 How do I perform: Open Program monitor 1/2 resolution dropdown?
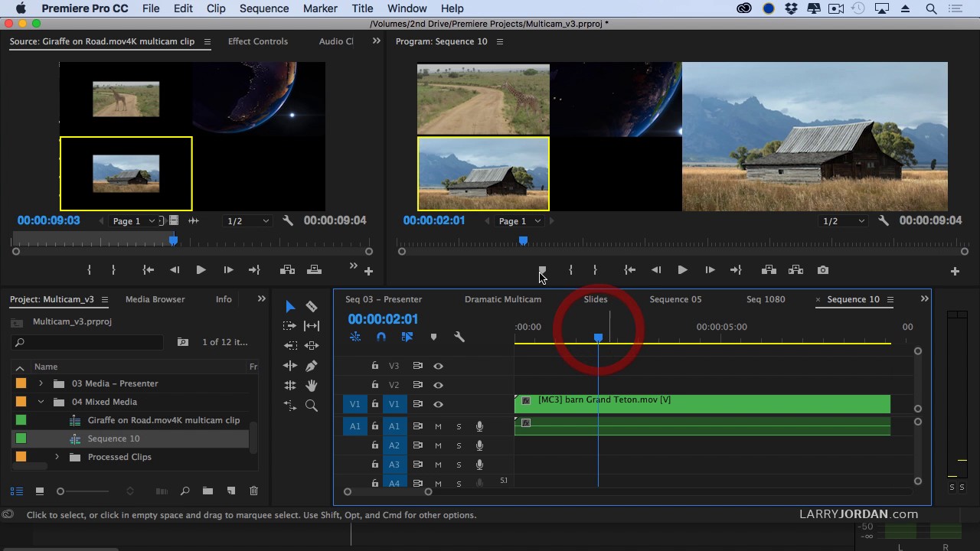coord(843,221)
